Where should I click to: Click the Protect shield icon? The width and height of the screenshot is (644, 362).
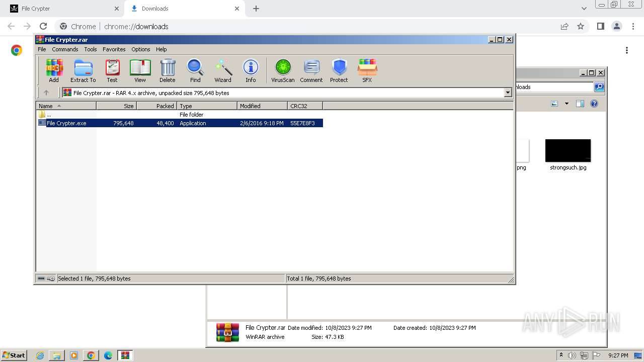coord(339,70)
